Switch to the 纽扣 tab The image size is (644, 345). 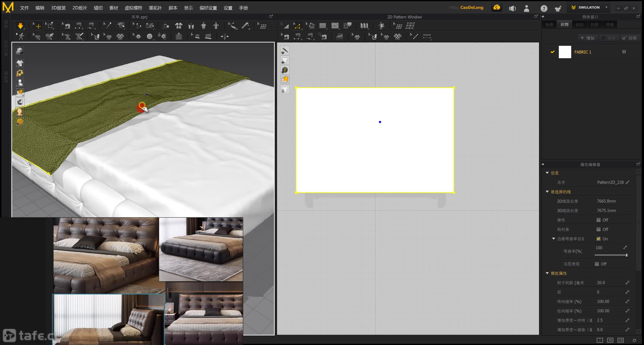(x=580, y=24)
